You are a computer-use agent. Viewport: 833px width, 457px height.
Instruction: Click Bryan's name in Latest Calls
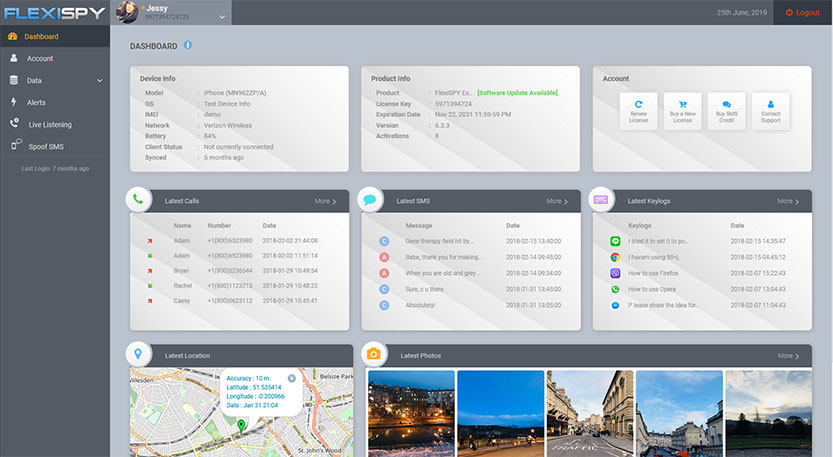(181, 270)
